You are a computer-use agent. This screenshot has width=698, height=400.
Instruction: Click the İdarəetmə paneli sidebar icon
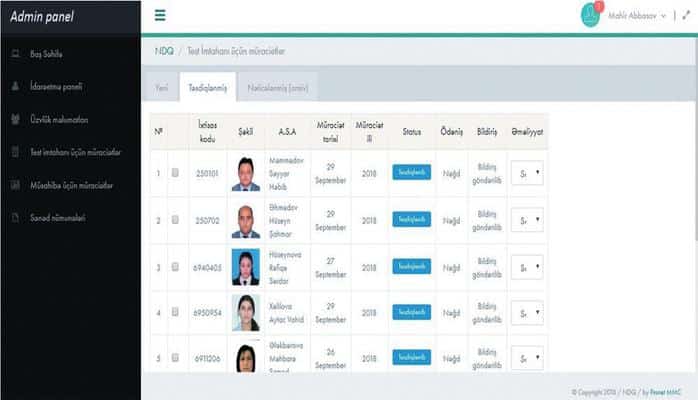[x=15, y=86]
